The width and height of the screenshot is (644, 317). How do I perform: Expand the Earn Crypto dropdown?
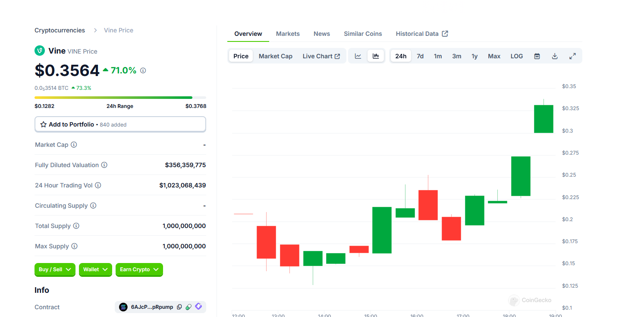[x=139, y=269]
